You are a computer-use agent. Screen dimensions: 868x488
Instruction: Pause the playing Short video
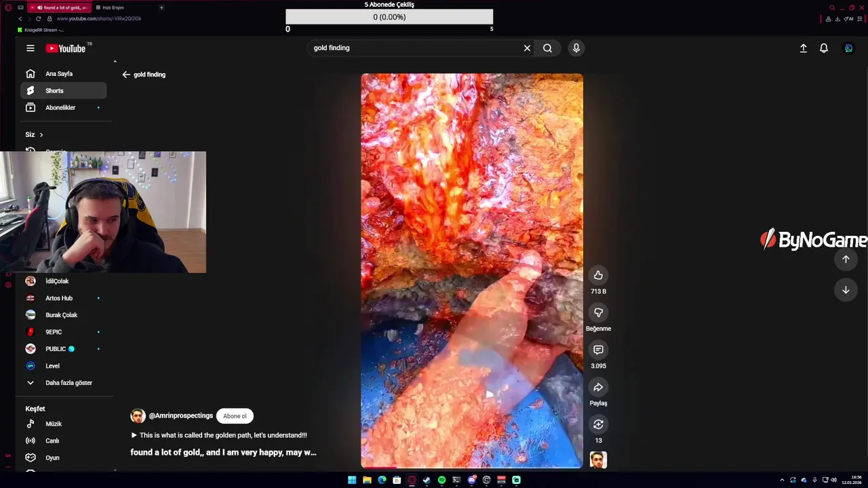pos(472,270)
